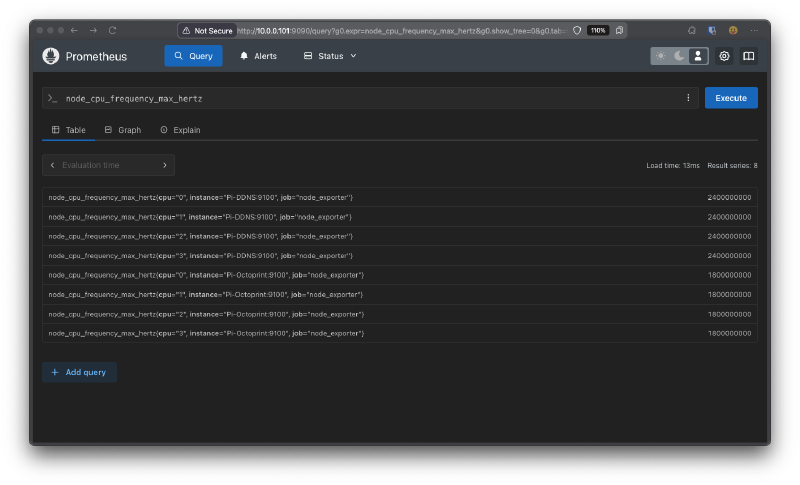Switch to the Graph tab
800x485 pixels.
tap(123, 130)
